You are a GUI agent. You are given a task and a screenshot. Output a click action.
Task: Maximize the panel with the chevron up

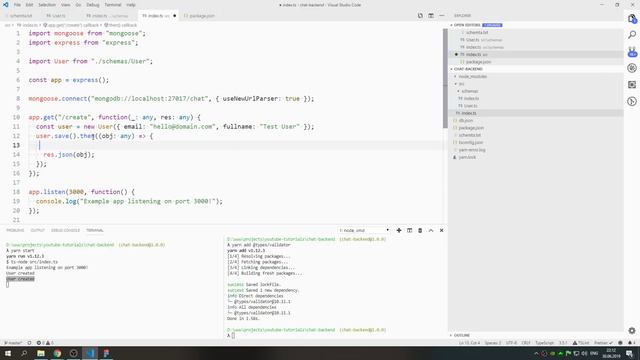click(431, 230)
